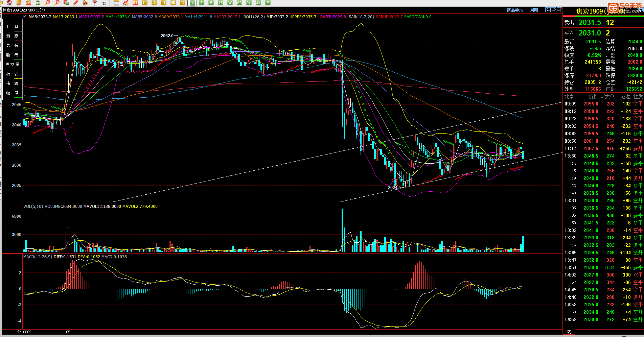Click the right arrow navigation icon

coord(554,10)
